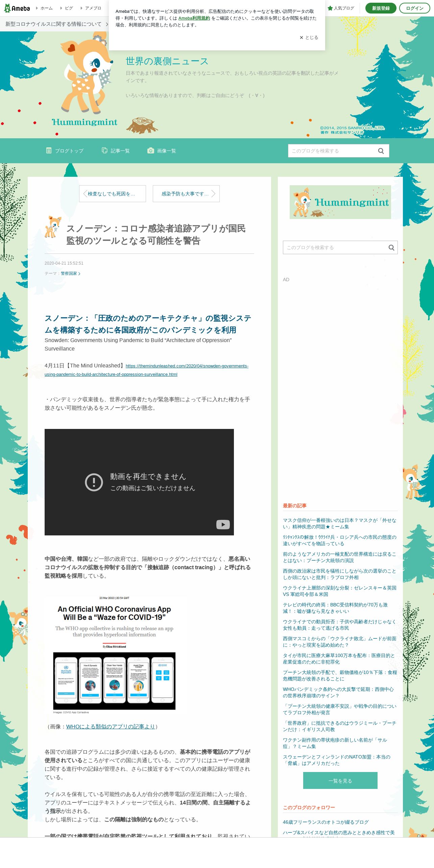Open blog title 世界の裏側ニュース

[x=167, y=61]
